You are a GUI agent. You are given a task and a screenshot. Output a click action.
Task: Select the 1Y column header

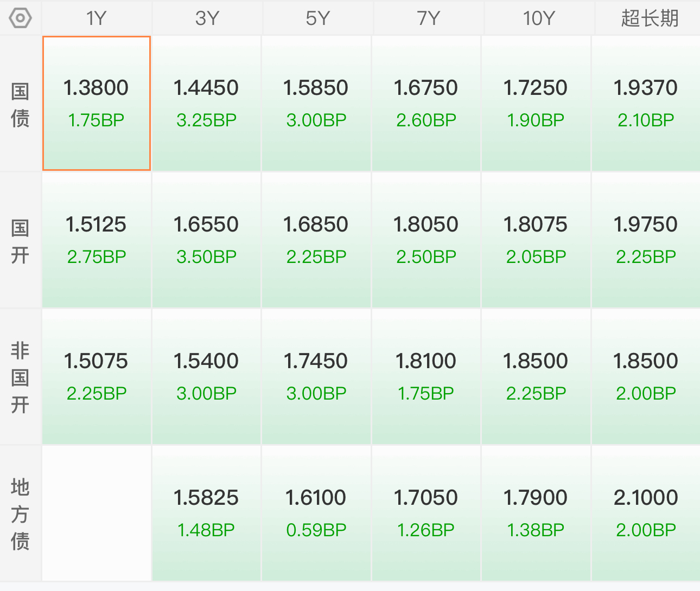(x=97, y=18)
